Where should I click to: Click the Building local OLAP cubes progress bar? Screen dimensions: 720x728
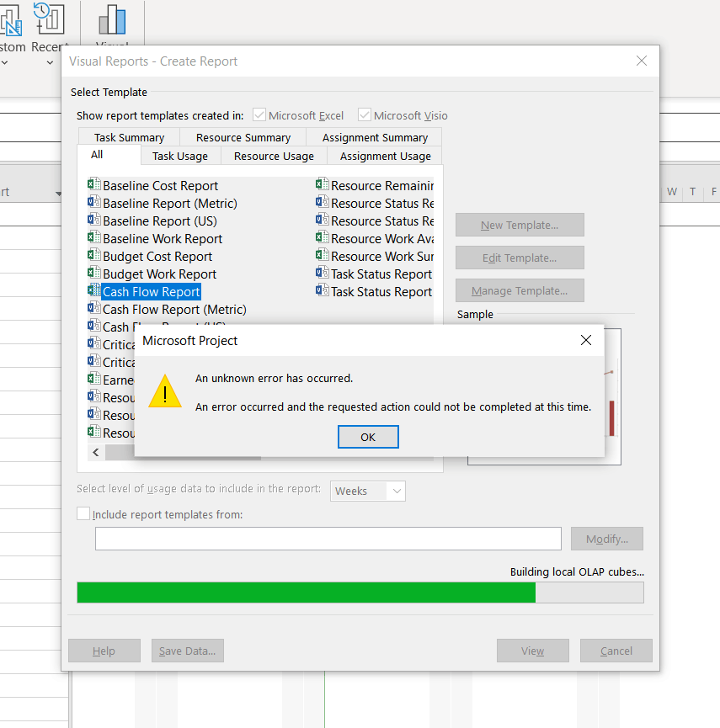click(x=360, y=592)
